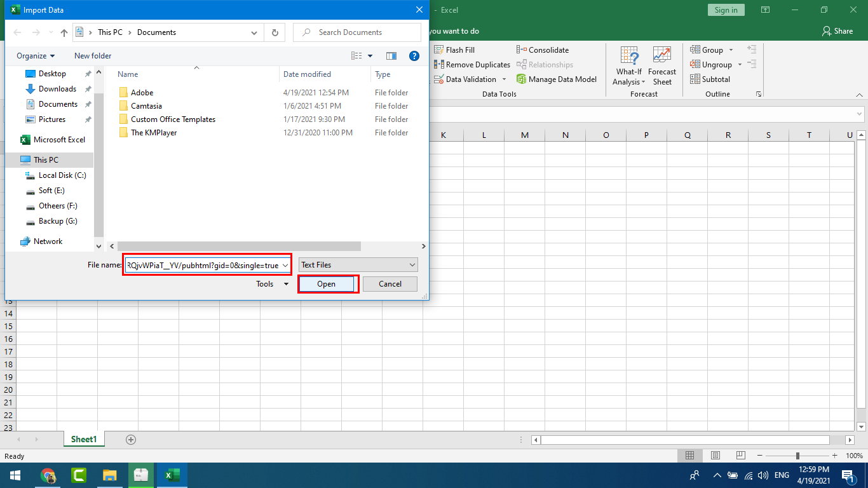This screenshot has width=868, height=488.
Task: Click the Subtotal outline icon
Action: pos(695,79)
